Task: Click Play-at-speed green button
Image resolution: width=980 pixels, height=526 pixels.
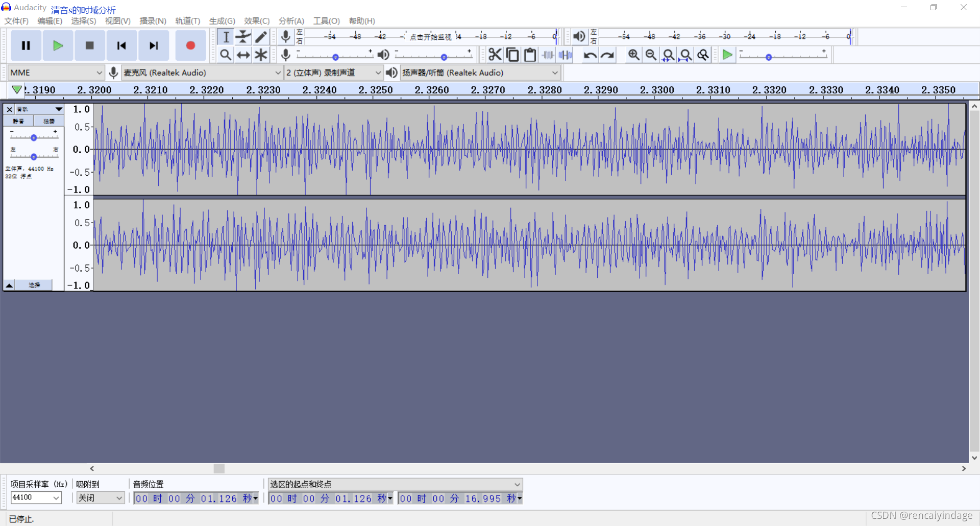Action: (727, 55)
